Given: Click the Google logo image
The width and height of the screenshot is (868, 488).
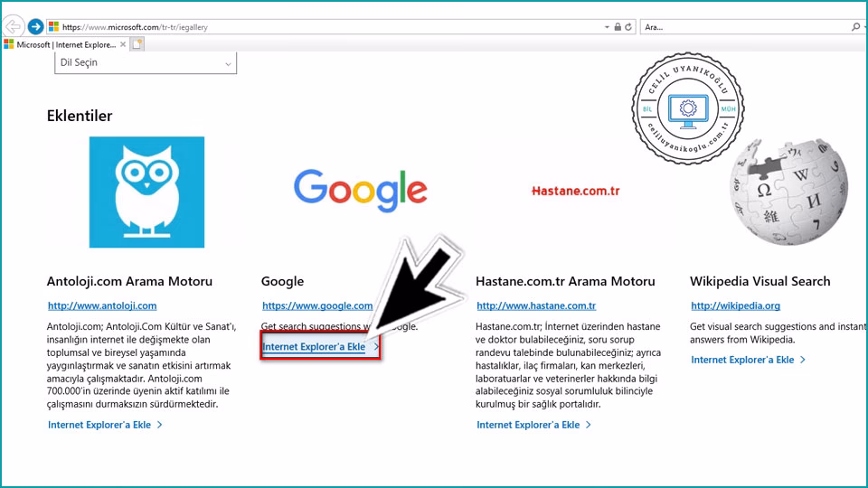Looking at the screenshot, I should point(361,190).
